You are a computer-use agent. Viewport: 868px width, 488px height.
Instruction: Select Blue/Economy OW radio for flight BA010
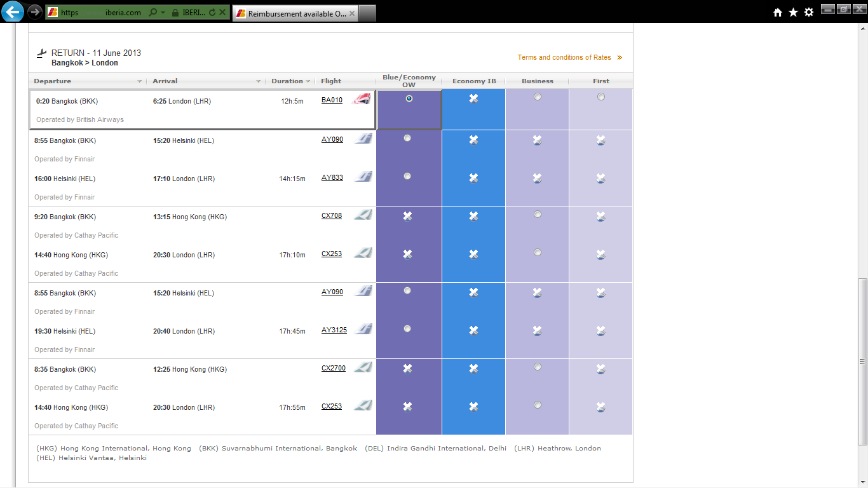[409, 98]
